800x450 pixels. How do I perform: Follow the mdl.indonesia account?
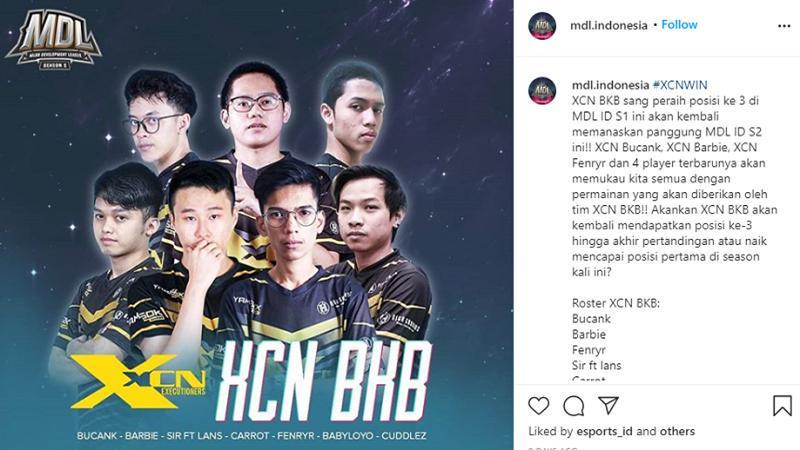tap(679, 24)
